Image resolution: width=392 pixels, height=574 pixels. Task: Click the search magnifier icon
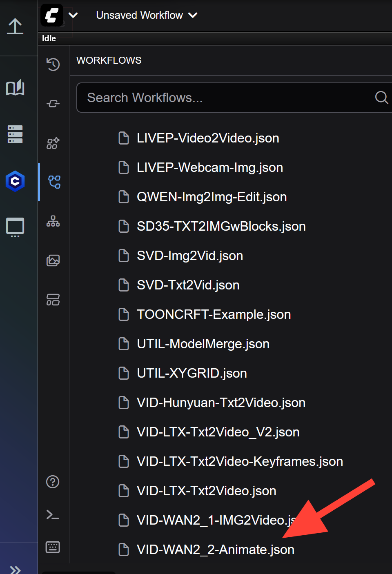click(x=381, y=98)
